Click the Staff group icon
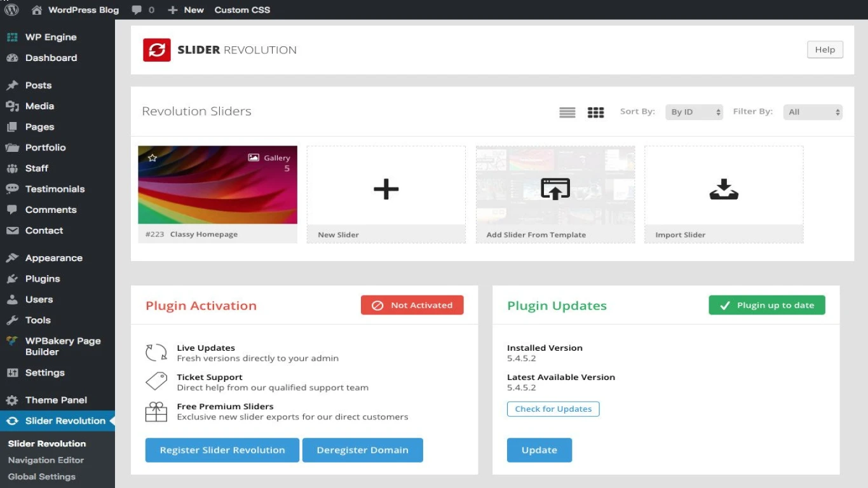868x488 pixels. (12, 168)
